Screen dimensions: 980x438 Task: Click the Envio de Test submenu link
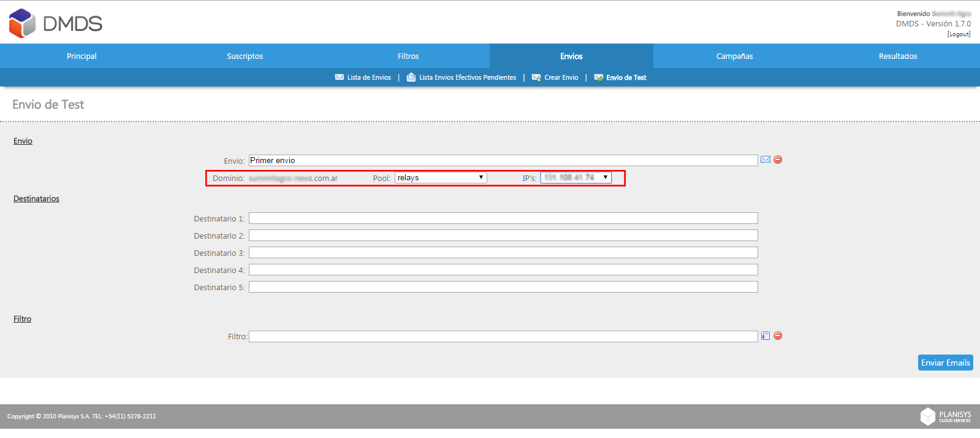click(x=626, y=77)
